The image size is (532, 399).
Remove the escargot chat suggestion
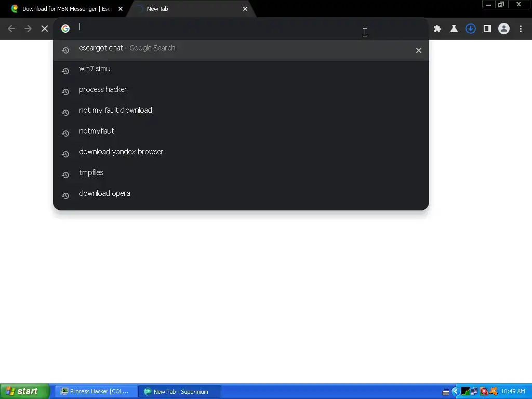419,50
